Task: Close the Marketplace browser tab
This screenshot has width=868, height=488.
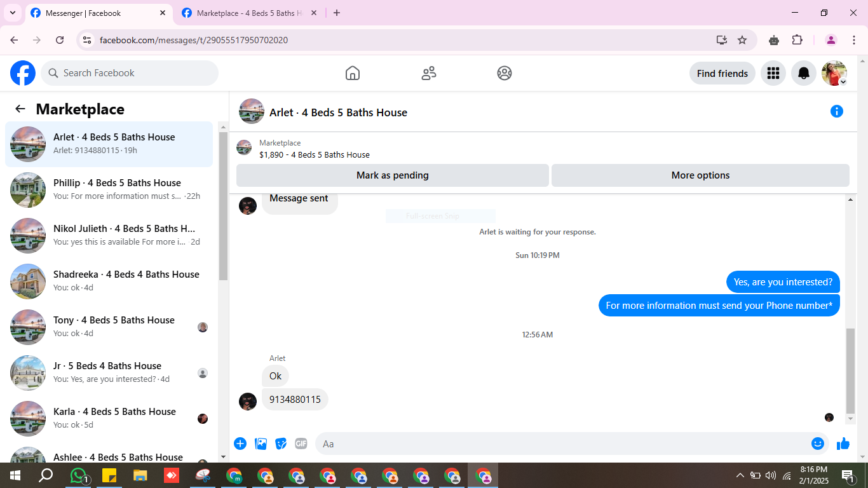Action: pyautogui.click(x=314, y=13)
